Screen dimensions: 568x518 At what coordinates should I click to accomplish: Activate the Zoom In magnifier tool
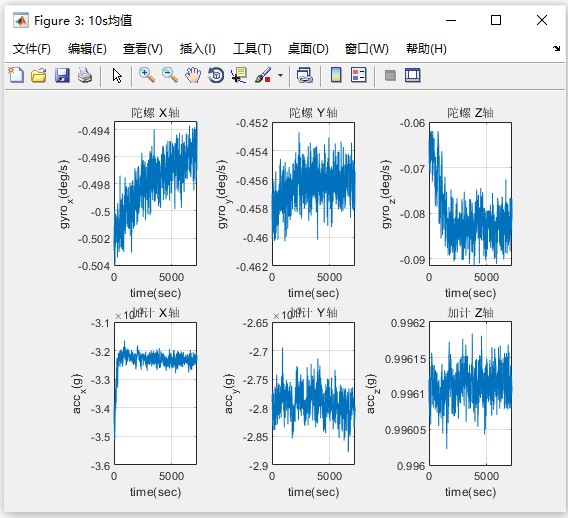(x=147, y=75)
